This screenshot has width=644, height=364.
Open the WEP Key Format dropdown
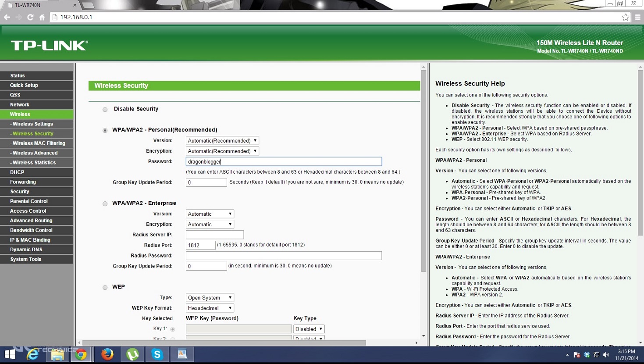(210, 308)
